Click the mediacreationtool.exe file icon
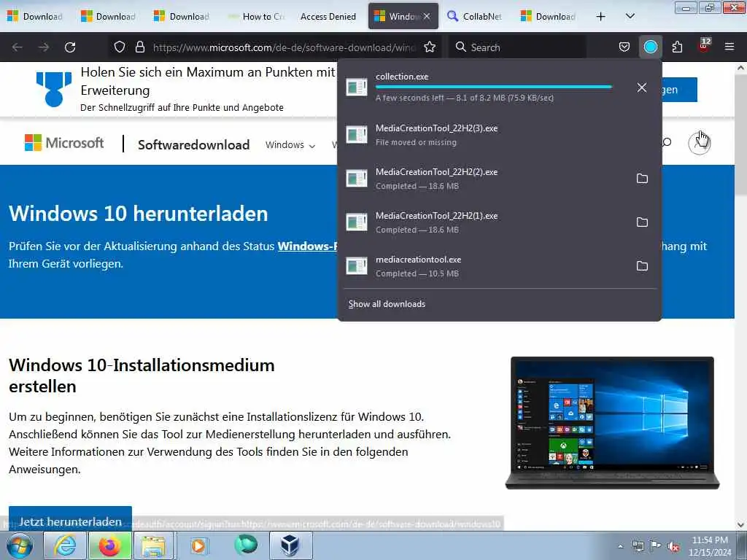 coord(356,266)
